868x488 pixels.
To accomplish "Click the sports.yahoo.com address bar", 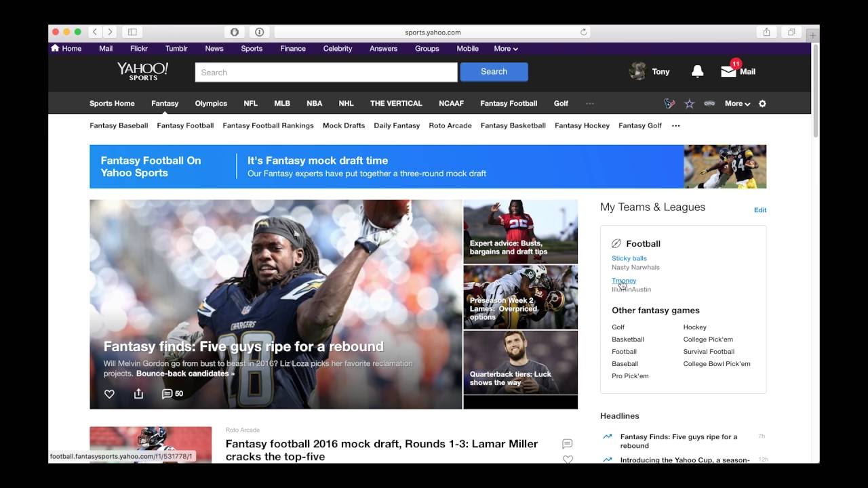I will click(x=432, y=32).
